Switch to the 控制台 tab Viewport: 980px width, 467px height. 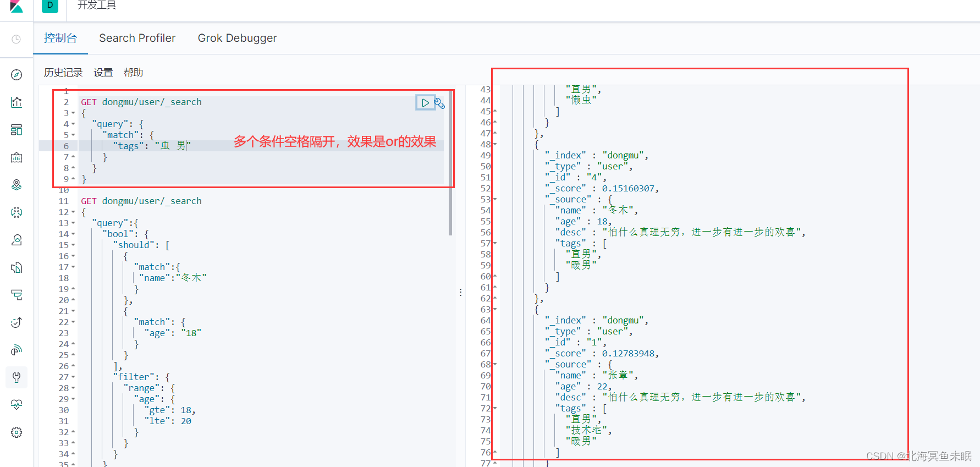coord(60,38)
